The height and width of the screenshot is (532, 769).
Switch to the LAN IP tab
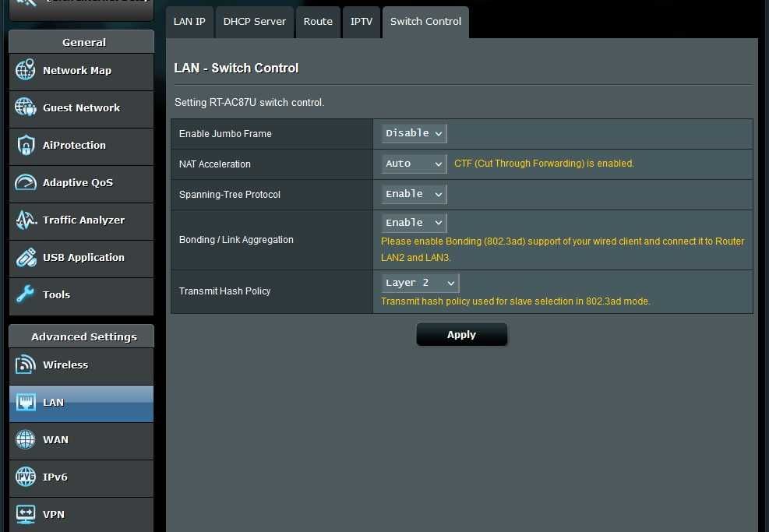(189, 22)
